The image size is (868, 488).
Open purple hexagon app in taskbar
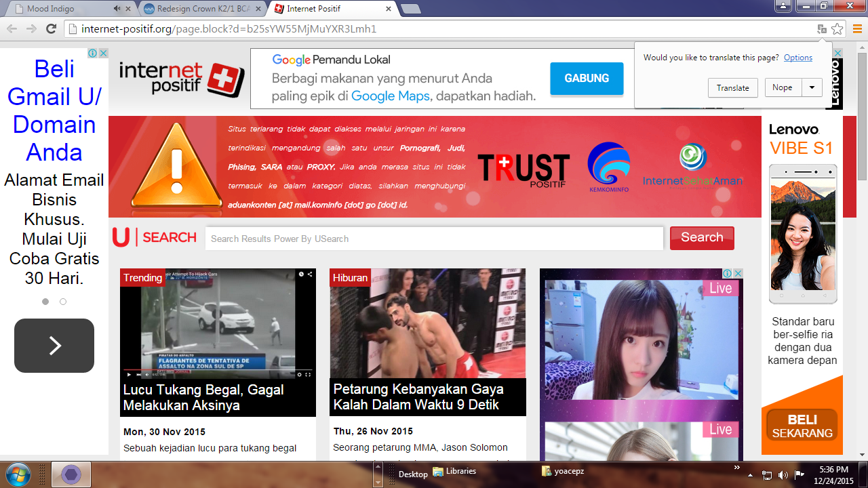71,474
